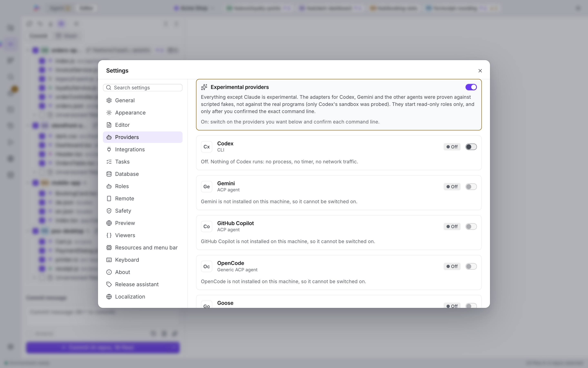
Task: Open the Keyboard settings label
Action: [x=127, y=260]
